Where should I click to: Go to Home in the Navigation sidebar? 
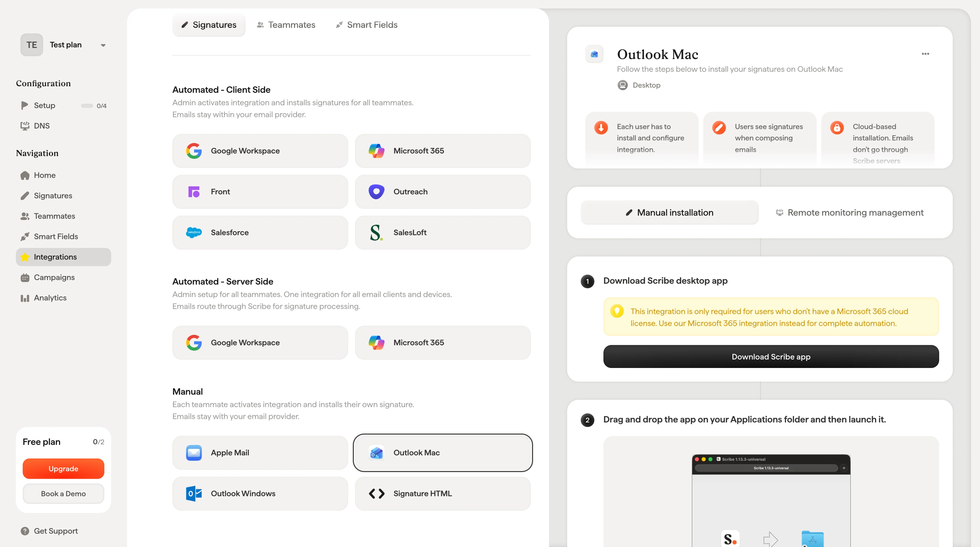(x=64, y=175)
